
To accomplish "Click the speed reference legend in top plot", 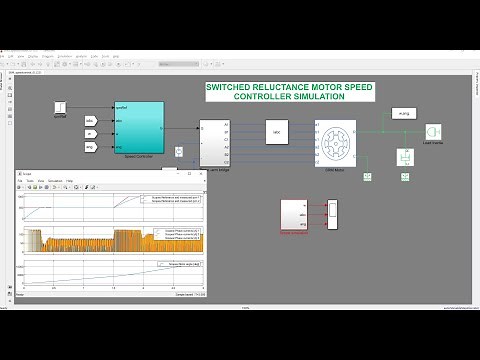I will (171, 199).
